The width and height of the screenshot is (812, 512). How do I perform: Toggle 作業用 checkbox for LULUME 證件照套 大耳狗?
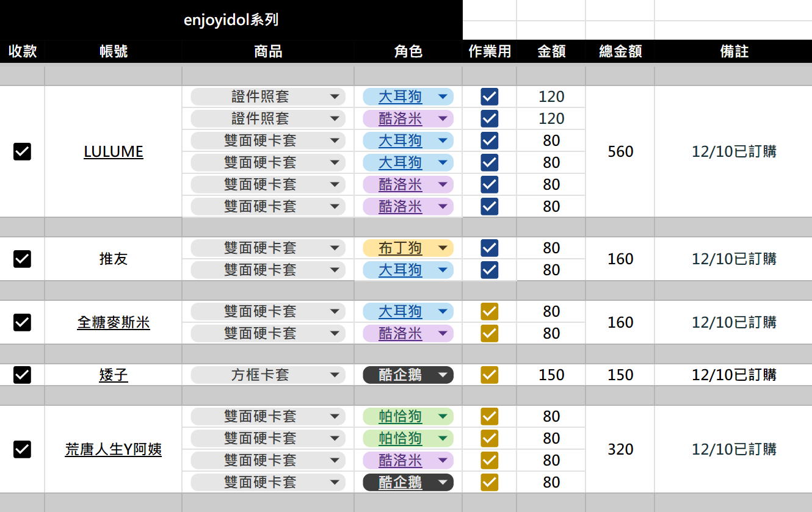point(490,96)
